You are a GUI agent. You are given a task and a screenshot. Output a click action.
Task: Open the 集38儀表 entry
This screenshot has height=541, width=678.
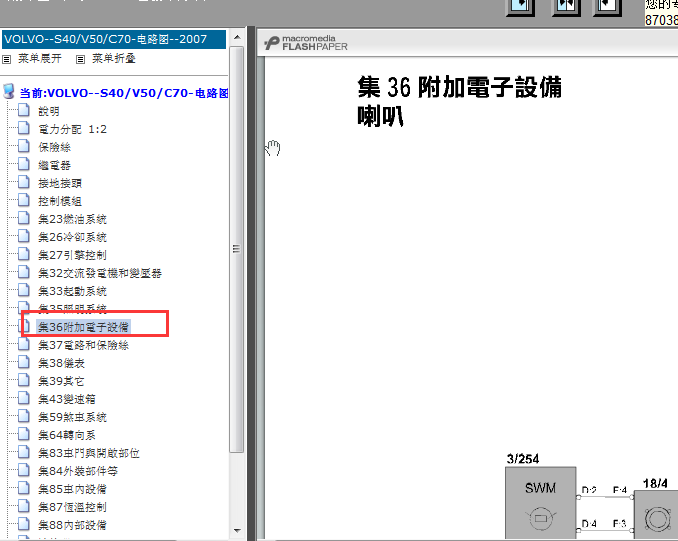pos(61,363)
